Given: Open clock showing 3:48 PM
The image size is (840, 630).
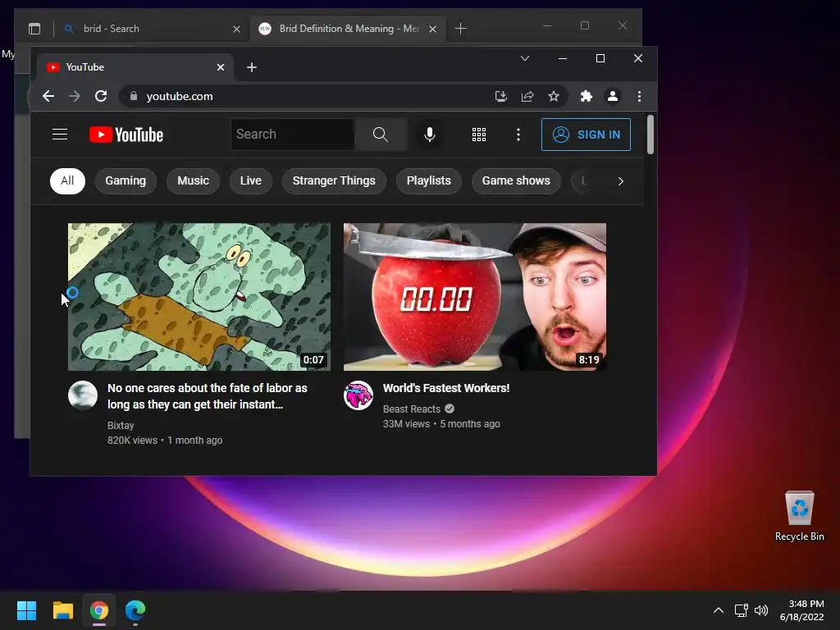Looking at the screenshot, I should pos(802,610).
